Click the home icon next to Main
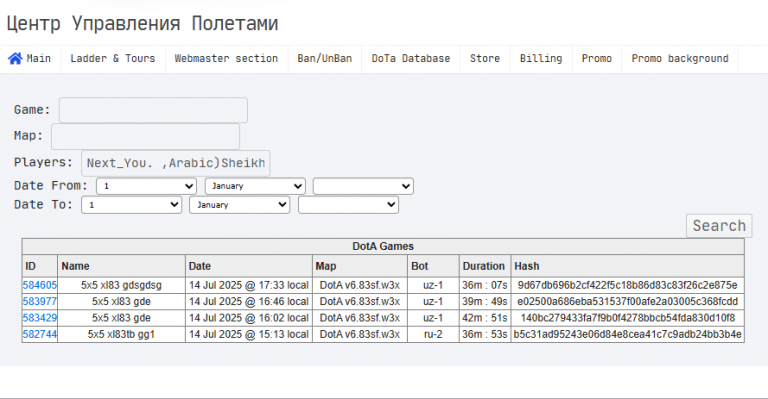The image size is (768, 399). (15, 59)
